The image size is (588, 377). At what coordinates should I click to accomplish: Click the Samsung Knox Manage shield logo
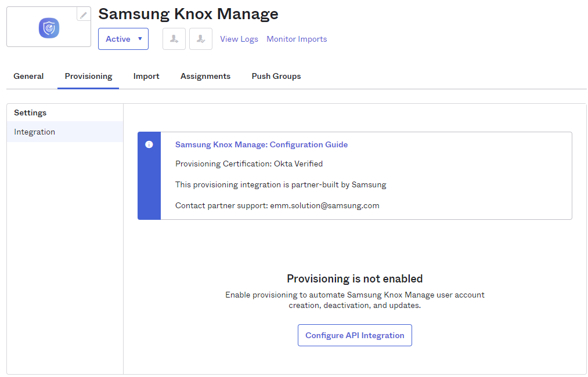[49, 28]
